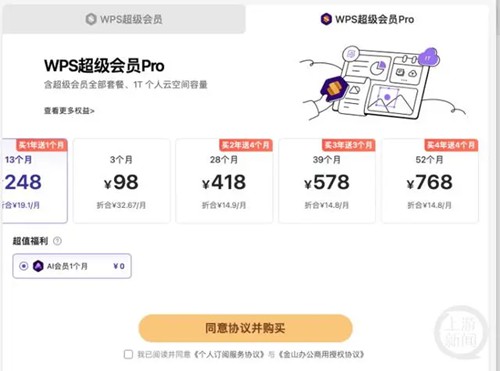500x371 pixels.
Task: Click the 买2年送4个月 promo badge
Action: [x=246, y=145]
